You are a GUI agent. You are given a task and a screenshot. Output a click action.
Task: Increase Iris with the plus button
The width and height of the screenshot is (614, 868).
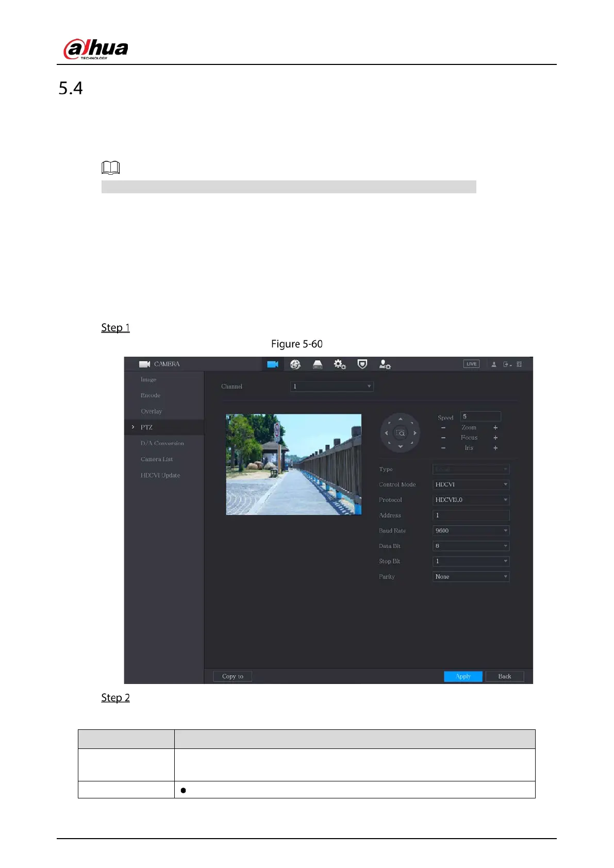point(495,448)
